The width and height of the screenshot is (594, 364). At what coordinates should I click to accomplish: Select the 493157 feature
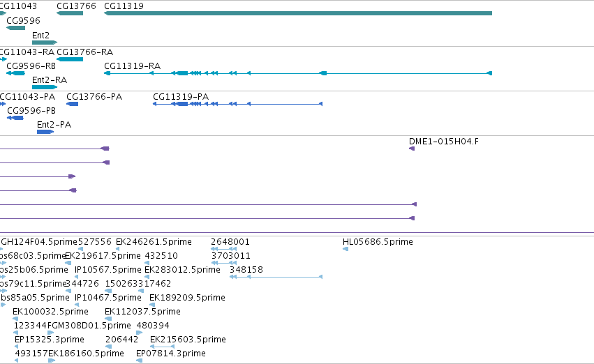click(16, 361)
